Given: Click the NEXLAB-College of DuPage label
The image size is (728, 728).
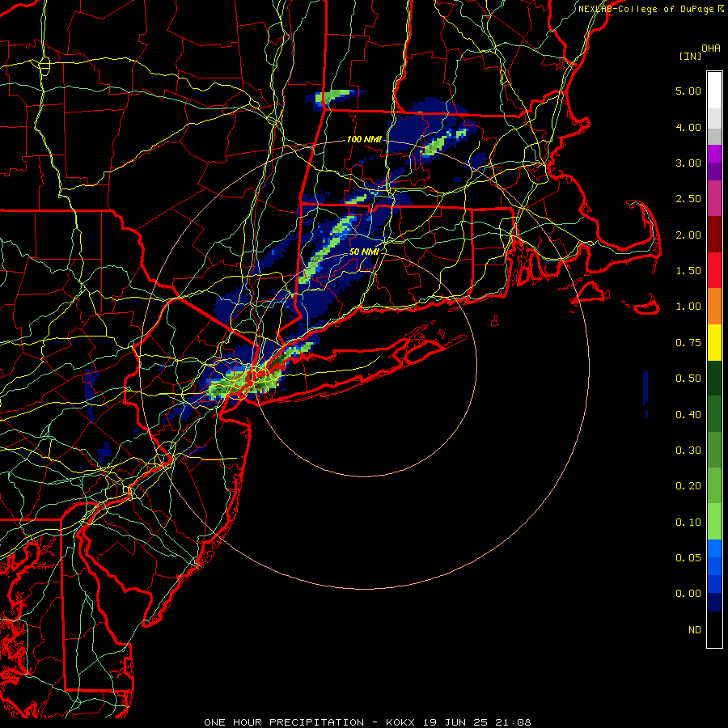Looking at the screenshot, I should tap(650, 9).
